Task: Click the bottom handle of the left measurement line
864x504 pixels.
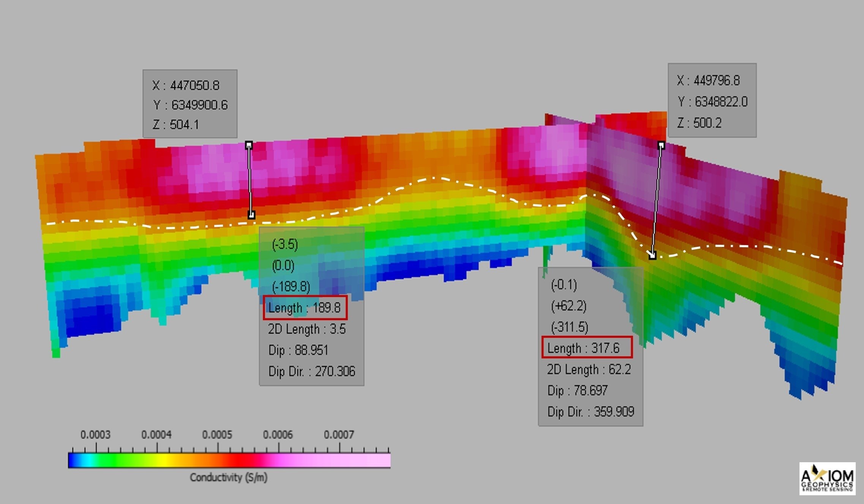Action: [x=251, y=215]
